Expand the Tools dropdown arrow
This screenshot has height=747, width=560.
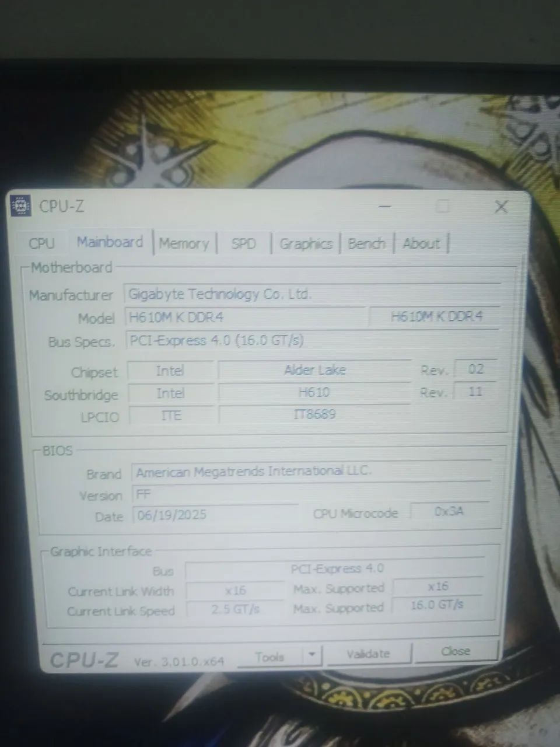313,655
